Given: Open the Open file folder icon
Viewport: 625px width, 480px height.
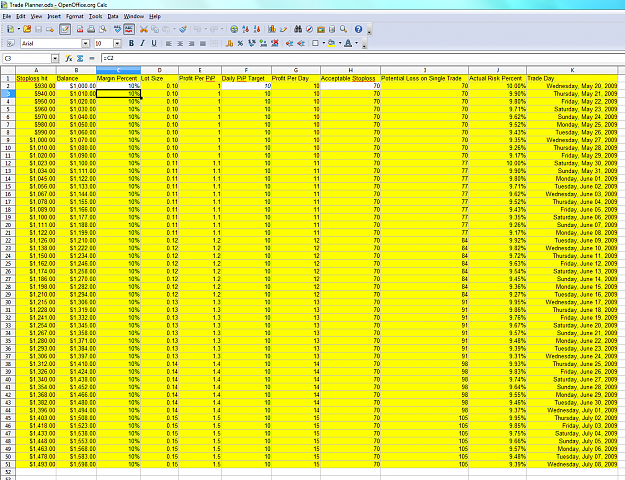Looking at the screenshot, I should (x=27, y=29).
